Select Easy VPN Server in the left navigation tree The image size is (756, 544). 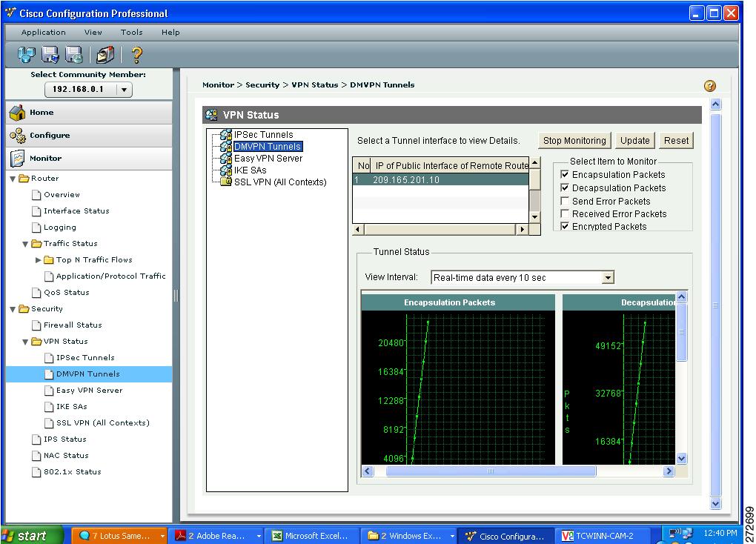pyautogui.click(x=89, y=391)
